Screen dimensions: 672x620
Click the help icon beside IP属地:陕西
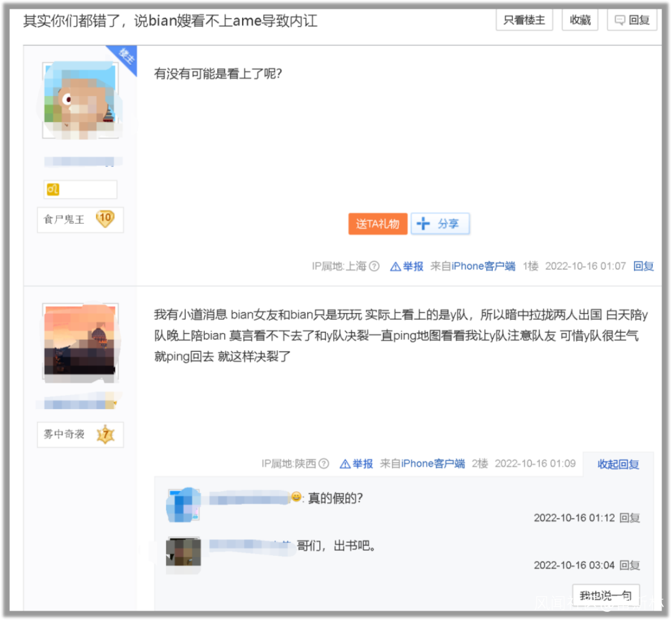pyautogui.click(x=324, y=464)
